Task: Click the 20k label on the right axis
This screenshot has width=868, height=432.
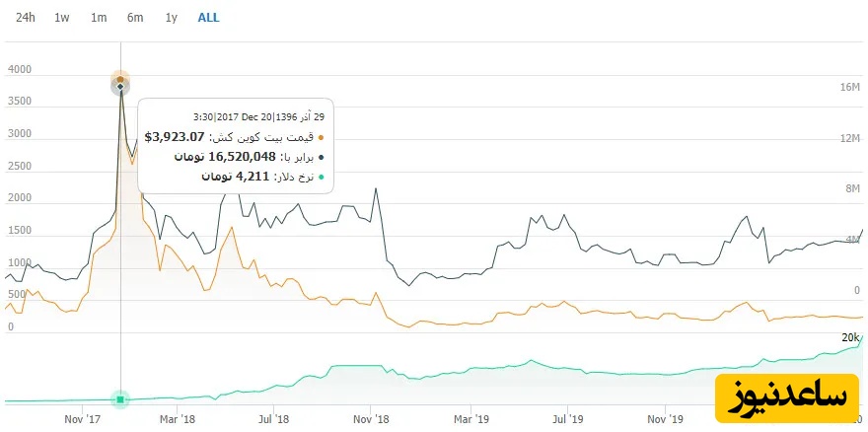Action: [849, 337]
